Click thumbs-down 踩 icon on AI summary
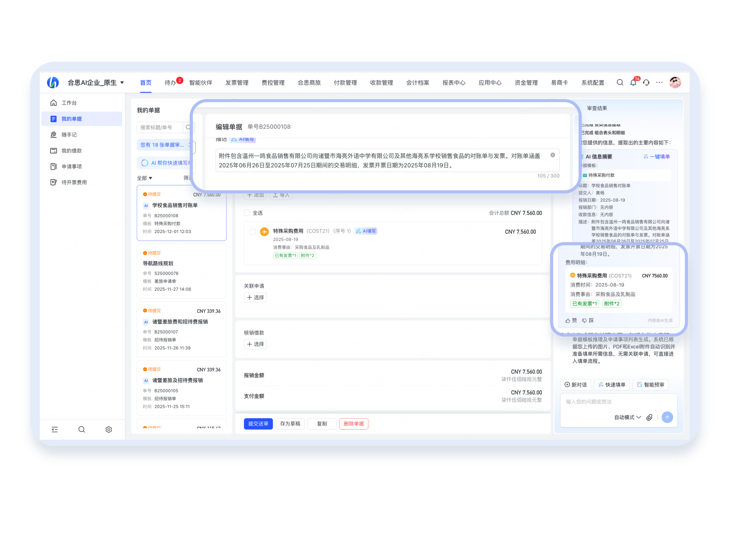Image resolution: width=730 pixels, height=560 pixels. [584, 320]
